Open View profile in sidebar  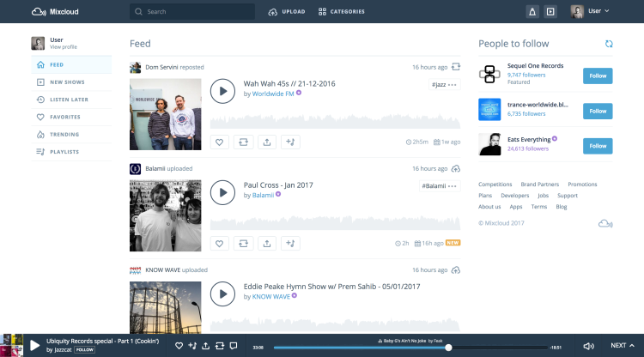click(x=64, y=47)
